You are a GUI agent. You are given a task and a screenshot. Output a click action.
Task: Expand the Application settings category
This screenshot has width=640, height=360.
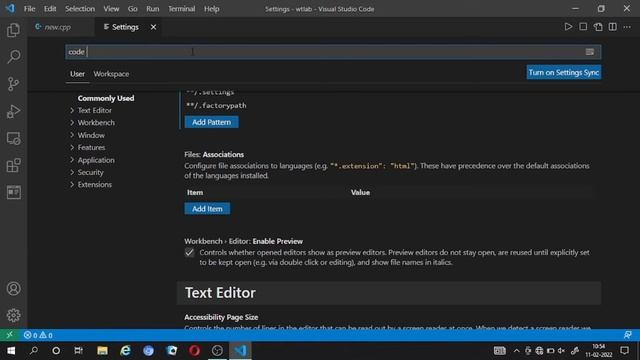pyautogui.click(x=92, y=160)
